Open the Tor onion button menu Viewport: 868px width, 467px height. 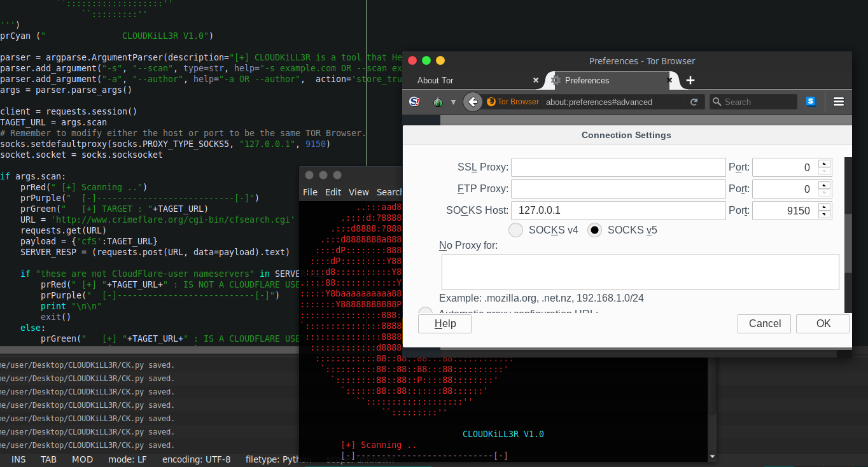[438, 102]
